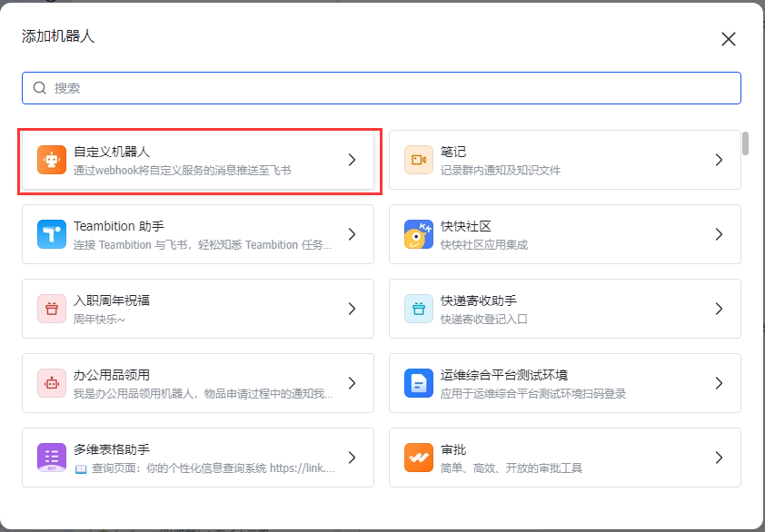The width and height of the screenshot is (765, 532).
Task: Select the Teambition 助手 title text
Action: [118, 226]
